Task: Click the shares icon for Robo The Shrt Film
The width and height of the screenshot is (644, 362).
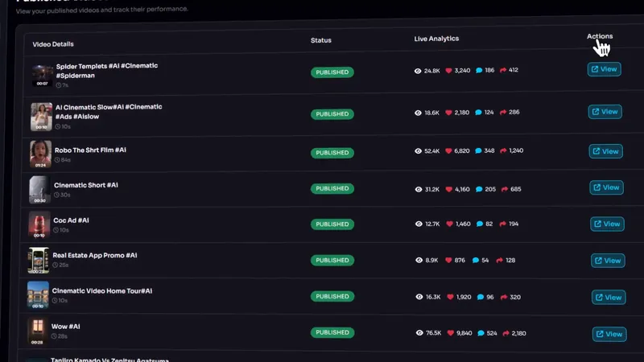Action: tap(504, 150)
